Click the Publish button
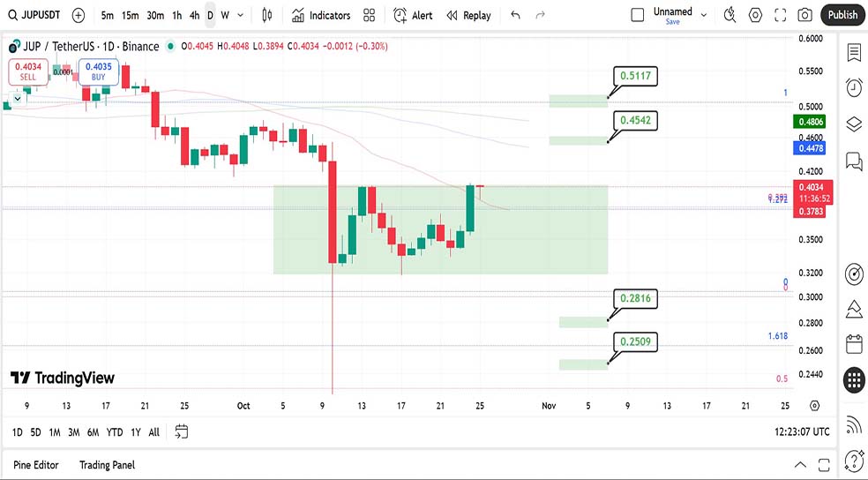The image size is (868, 480). [842, 15]
